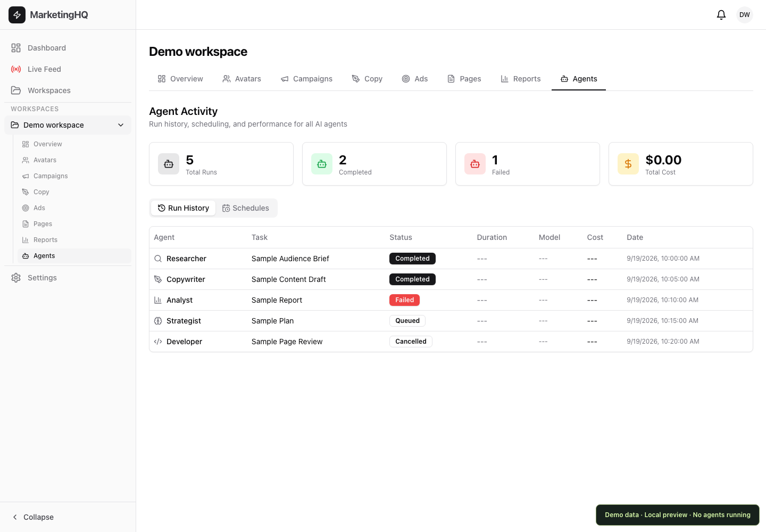This screenshot has height=532, width=766.
Task: Select Agents in the sidebar tree
Action: point(74,256)
